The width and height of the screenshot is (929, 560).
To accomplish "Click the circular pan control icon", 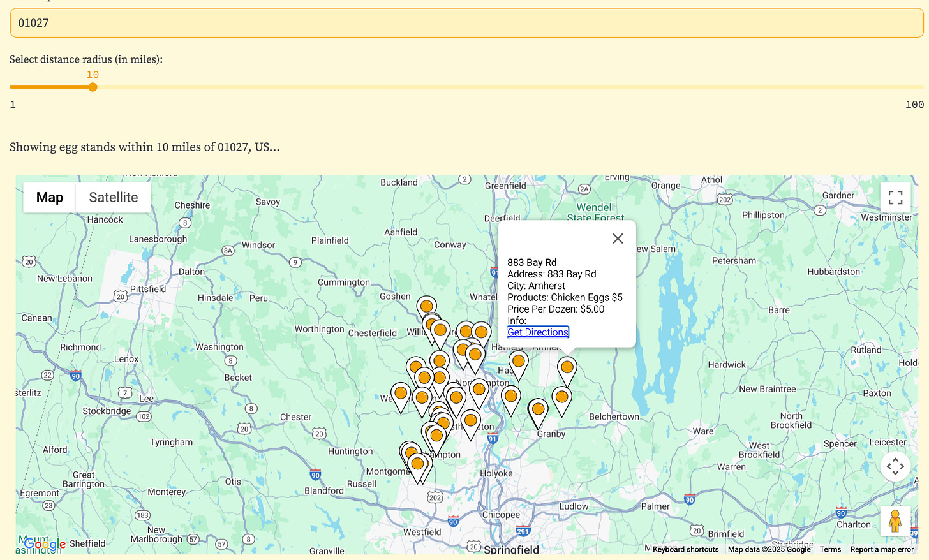I will (895, 466).
